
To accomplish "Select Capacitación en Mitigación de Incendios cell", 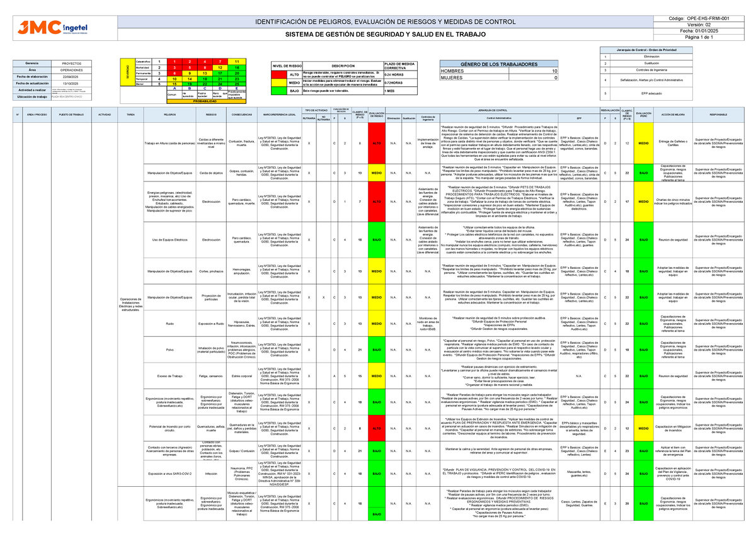I will pos(672,428).
